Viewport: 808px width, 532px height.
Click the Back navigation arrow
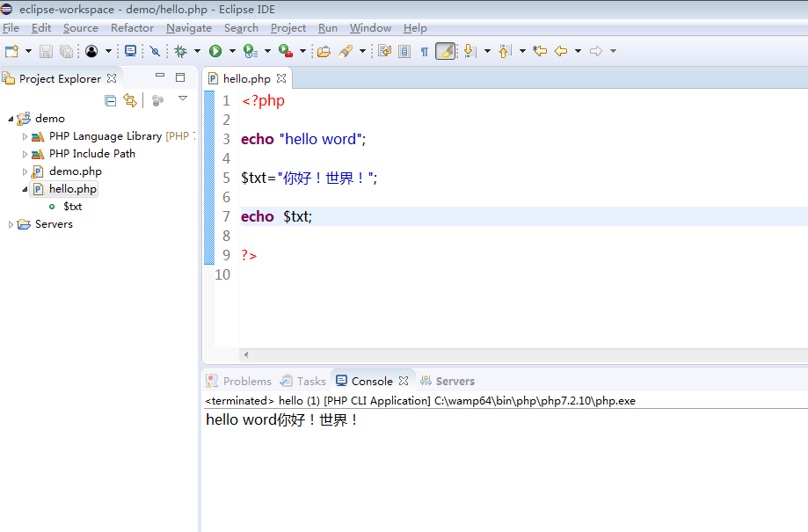click(561, 51)
